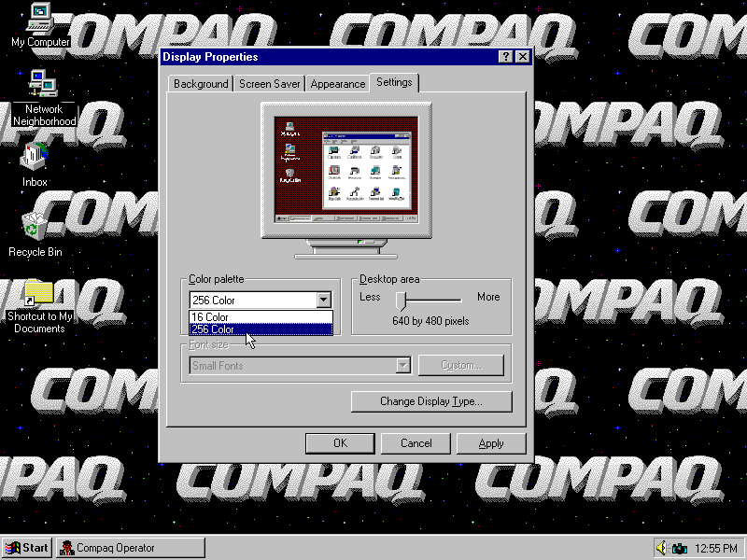This screenshot has height=560, width=747.
Task: Close the Display Properties dialog
Action: pos(523,57)
